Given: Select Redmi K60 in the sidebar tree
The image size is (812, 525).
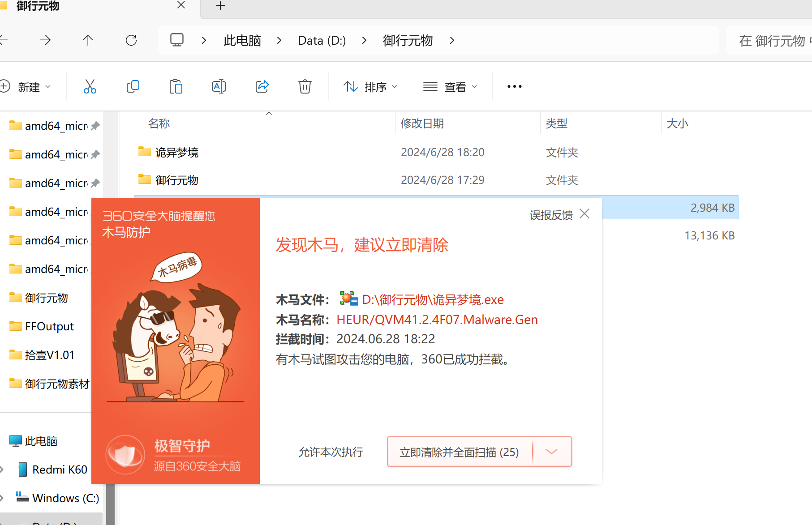Looking at the screenshot, I should click(x=60, y=470).
